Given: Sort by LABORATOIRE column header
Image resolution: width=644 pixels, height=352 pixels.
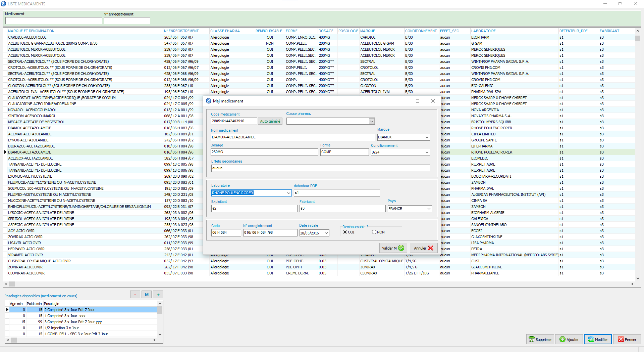Looking at the screenshot, I should 483,31.
